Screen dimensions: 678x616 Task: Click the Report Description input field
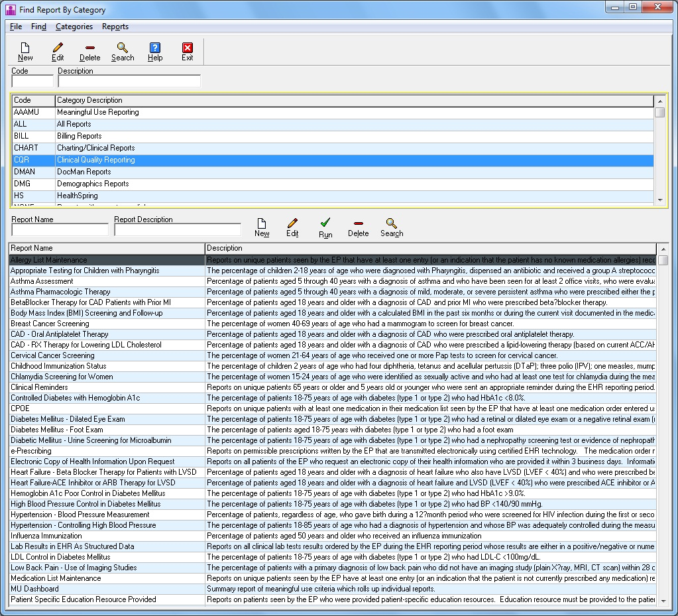click(x=177, y=229)
